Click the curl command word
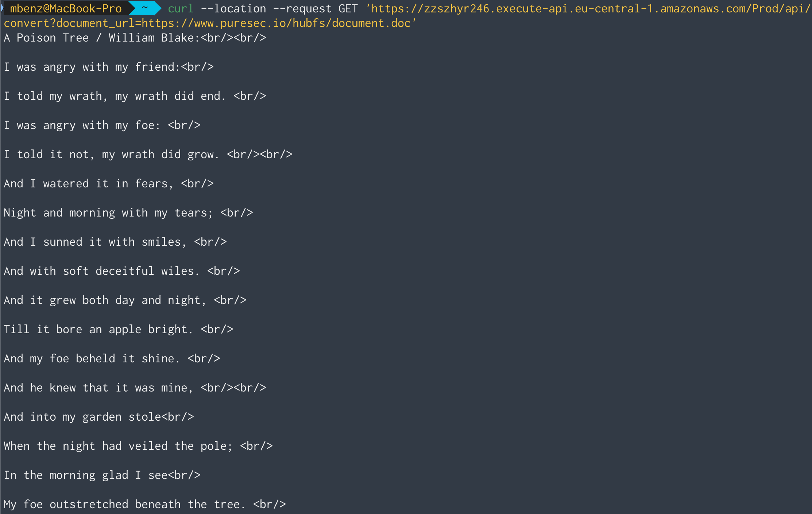Image resolution: width=812 pixels, height=514 pixels. (x=181, y=8)
